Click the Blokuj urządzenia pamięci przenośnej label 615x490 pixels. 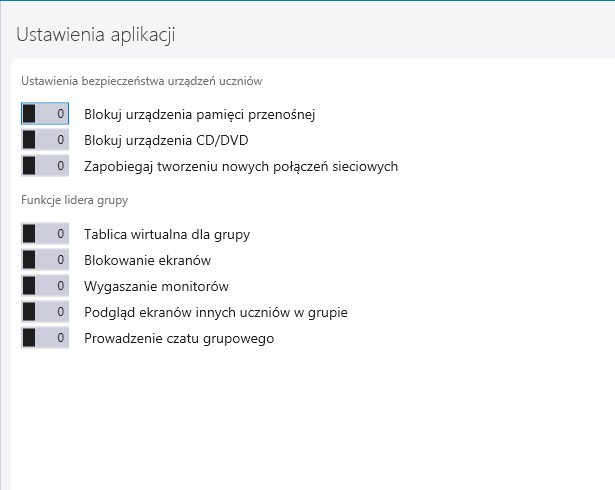(200, 115)
